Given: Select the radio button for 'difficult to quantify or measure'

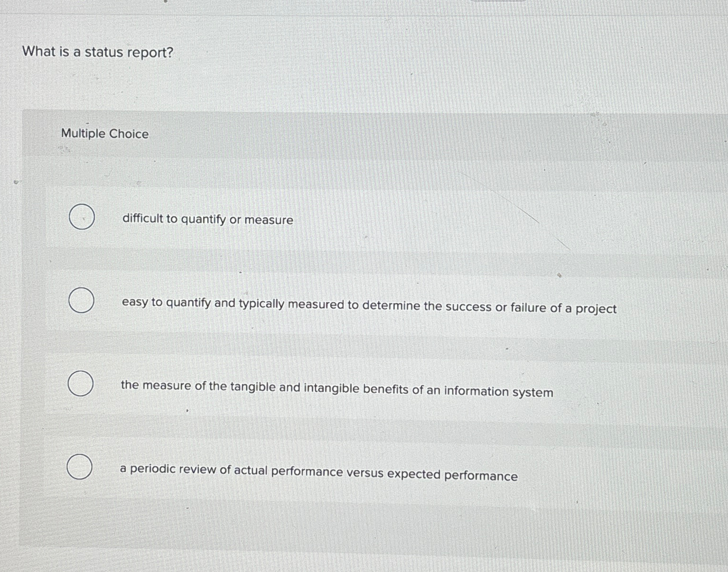Looking at the screenshot, I should pos(82,218).
